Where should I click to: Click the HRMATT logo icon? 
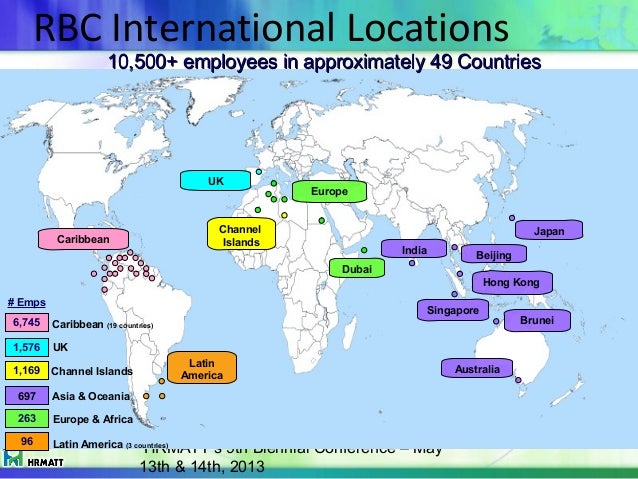[13, 458]
